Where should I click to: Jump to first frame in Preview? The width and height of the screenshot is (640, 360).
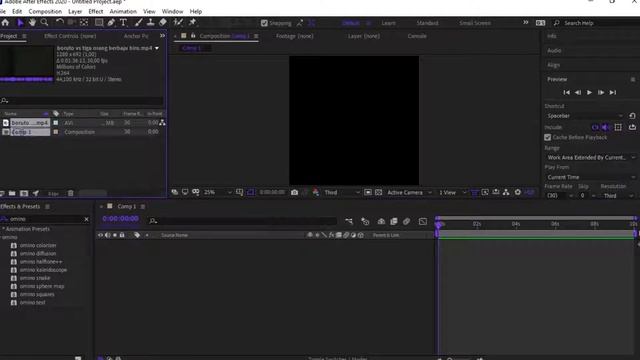tap(567, 93)
